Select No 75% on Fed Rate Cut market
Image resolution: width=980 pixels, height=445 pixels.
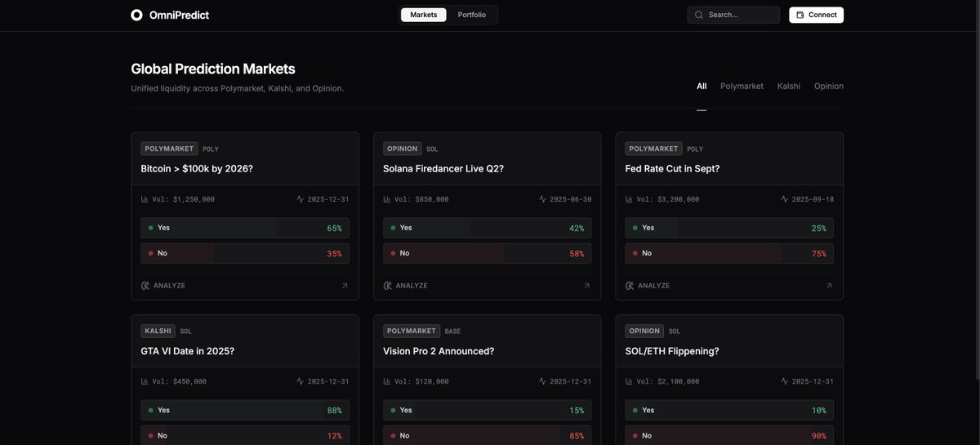point(729,253)
